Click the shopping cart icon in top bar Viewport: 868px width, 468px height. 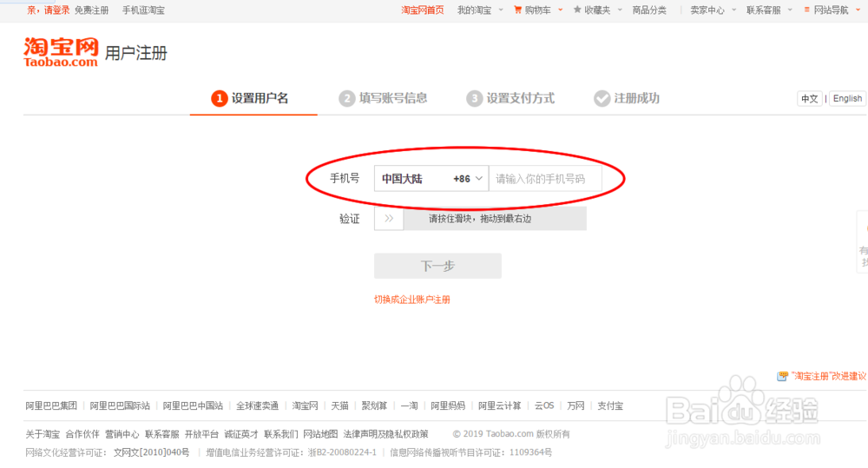click(x=517, y=10)
